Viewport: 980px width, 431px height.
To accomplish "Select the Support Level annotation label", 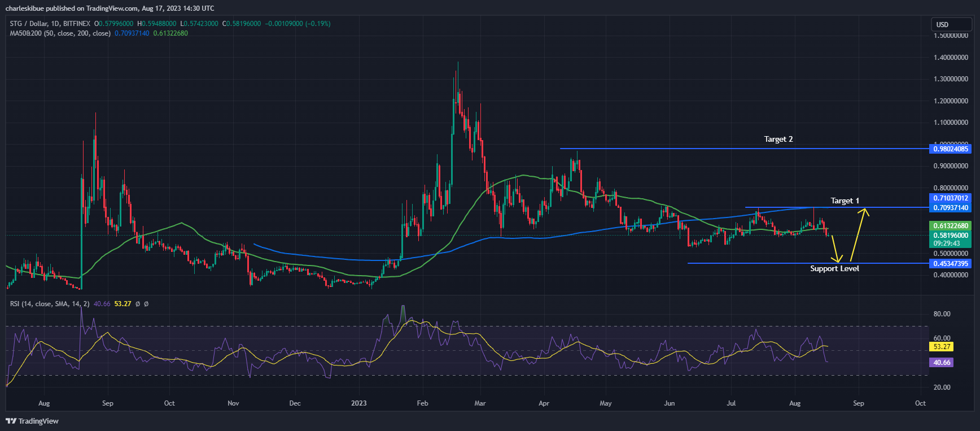I will click(x=834, y=268).
